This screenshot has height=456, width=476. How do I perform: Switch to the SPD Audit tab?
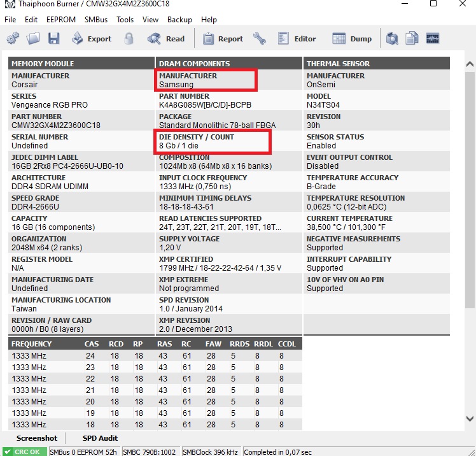(100, 438)
